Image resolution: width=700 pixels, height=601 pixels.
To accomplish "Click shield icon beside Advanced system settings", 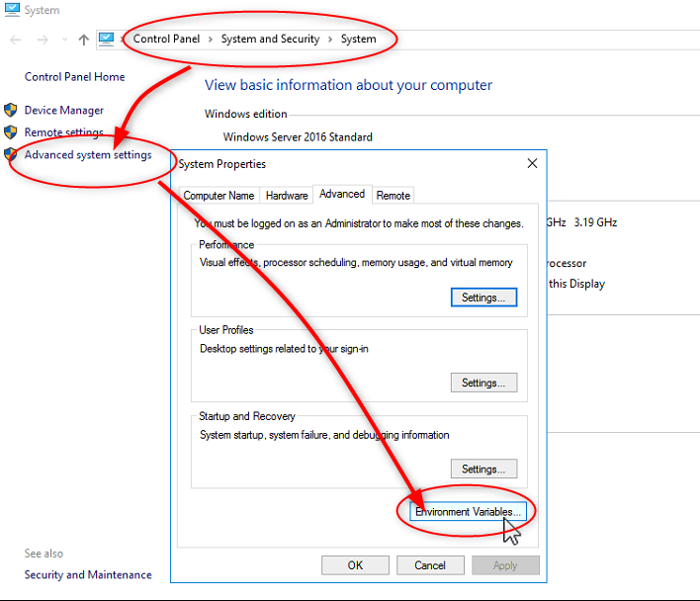I will click(11, 154).
